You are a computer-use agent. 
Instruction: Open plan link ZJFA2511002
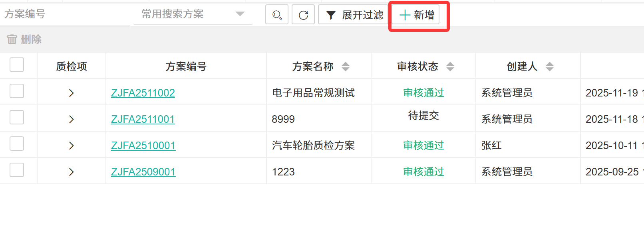point(143,93)
